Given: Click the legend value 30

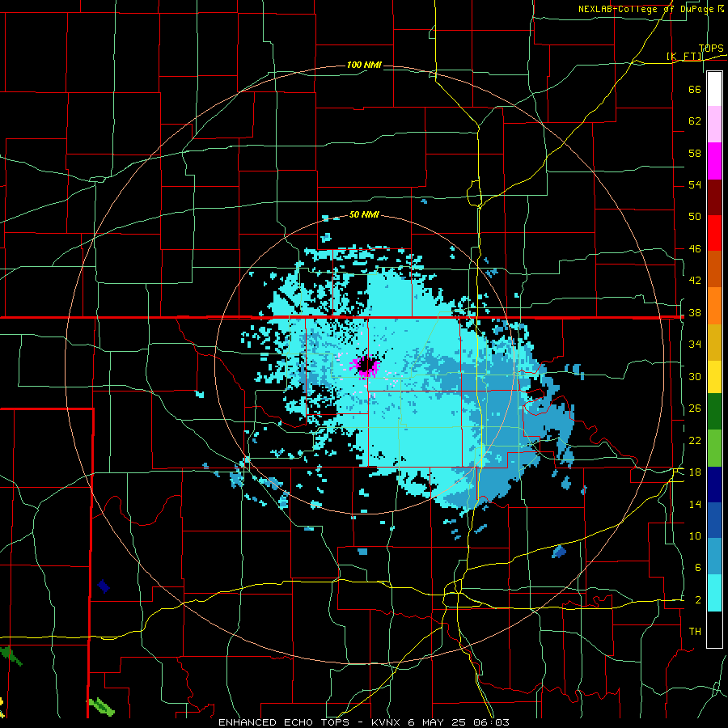Looking at the screenshot, I should tap(695, 376).
